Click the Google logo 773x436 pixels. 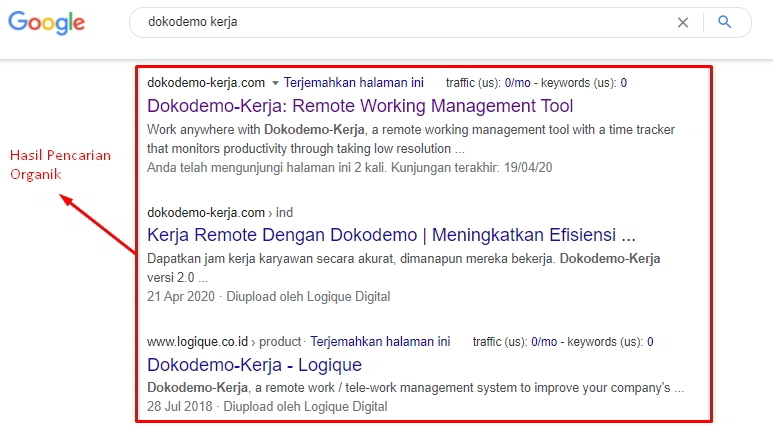[x=47, y=24]
